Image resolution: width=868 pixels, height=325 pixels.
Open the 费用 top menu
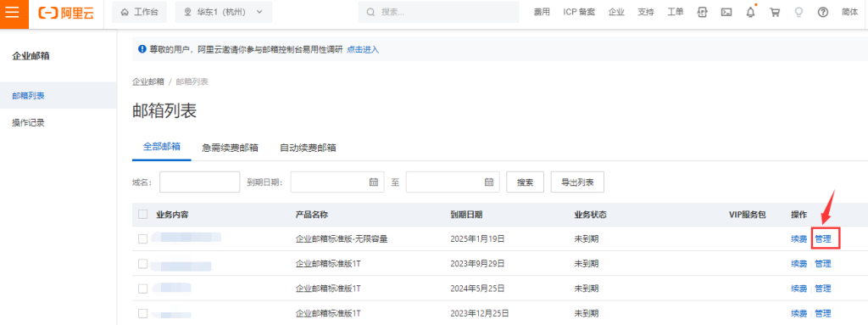542,12
